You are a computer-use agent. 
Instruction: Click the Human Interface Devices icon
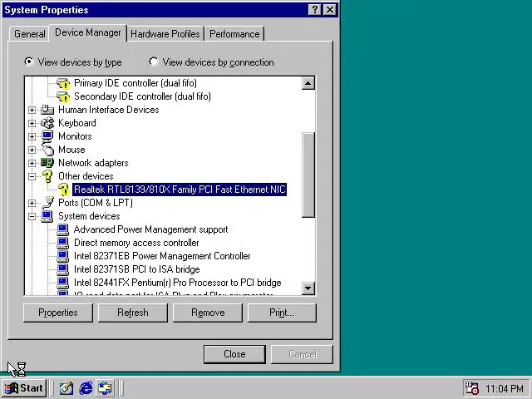coord(47,110)
